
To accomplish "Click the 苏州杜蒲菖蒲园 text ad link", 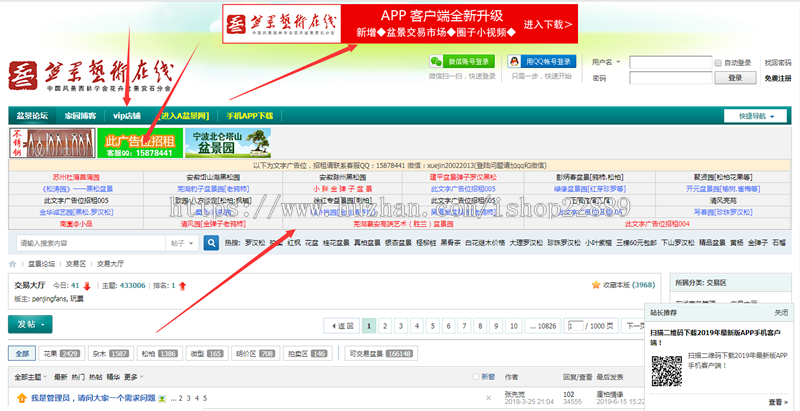I will [x=76, y=177].
